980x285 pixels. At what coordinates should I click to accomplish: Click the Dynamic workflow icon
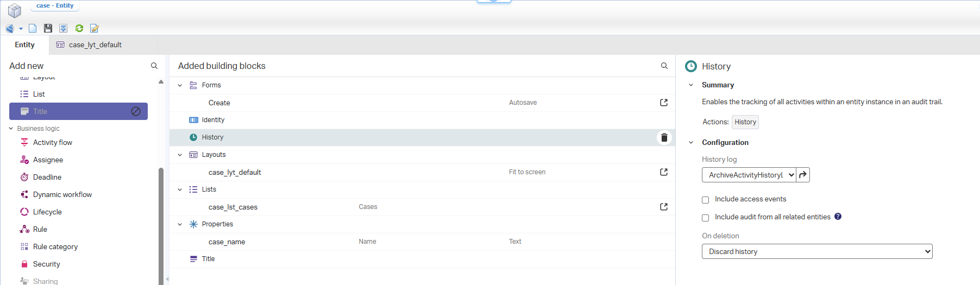click(x=24, y=194)
